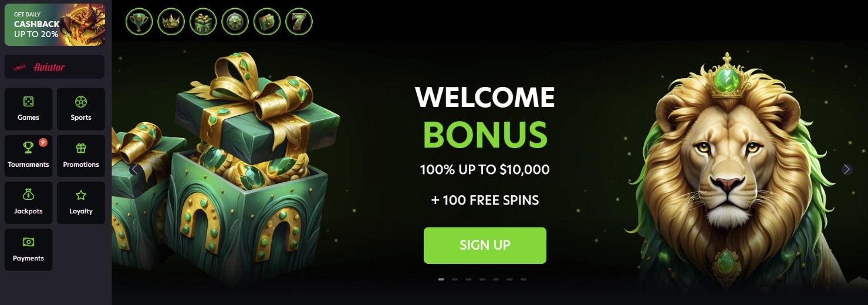Screen dimensions: 868x305
Task: Open the Games section with dice icon
Action: [28, 109]
